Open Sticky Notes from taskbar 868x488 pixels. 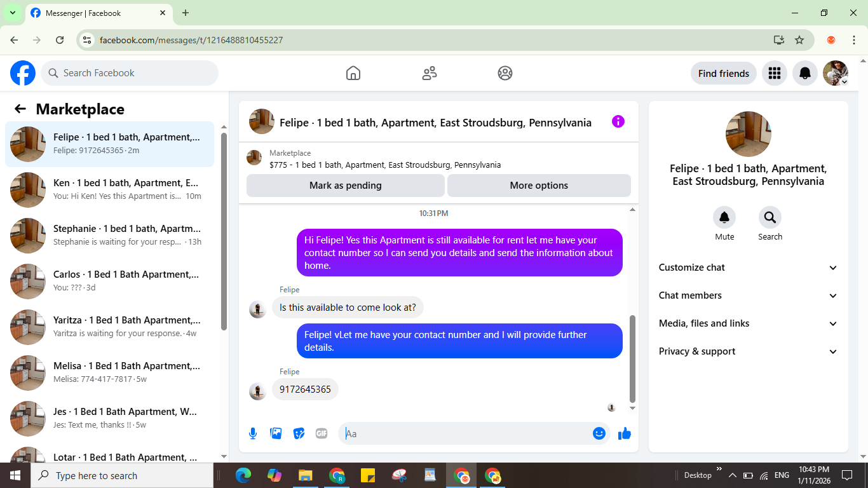point(368,475)
